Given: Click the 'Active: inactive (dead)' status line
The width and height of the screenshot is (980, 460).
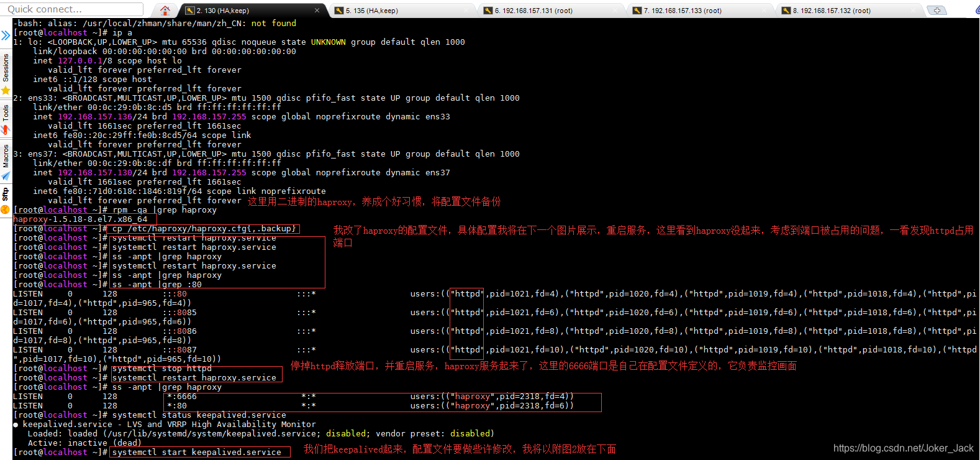Looking at the screenshot, I should point(85,443).
